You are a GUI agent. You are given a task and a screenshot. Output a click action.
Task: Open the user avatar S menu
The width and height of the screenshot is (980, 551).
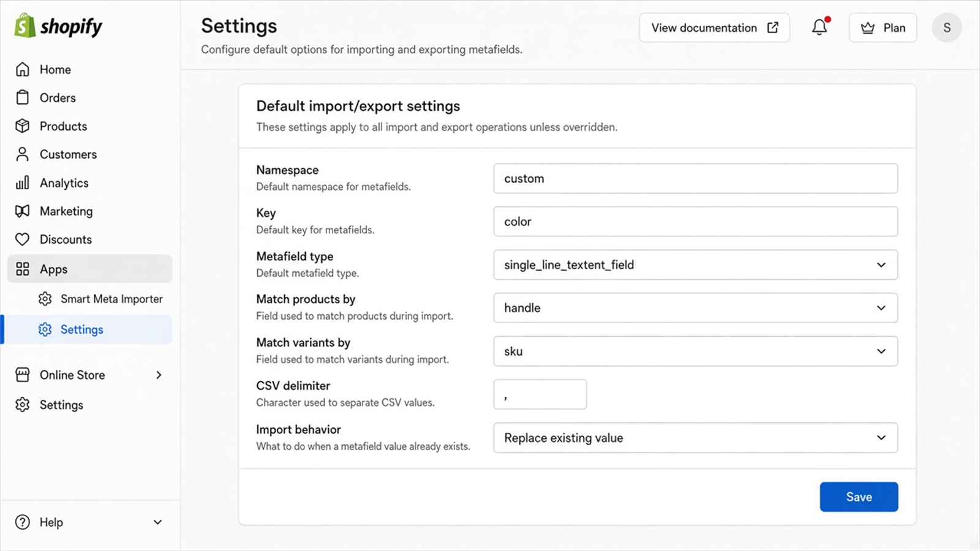[947, 28]
